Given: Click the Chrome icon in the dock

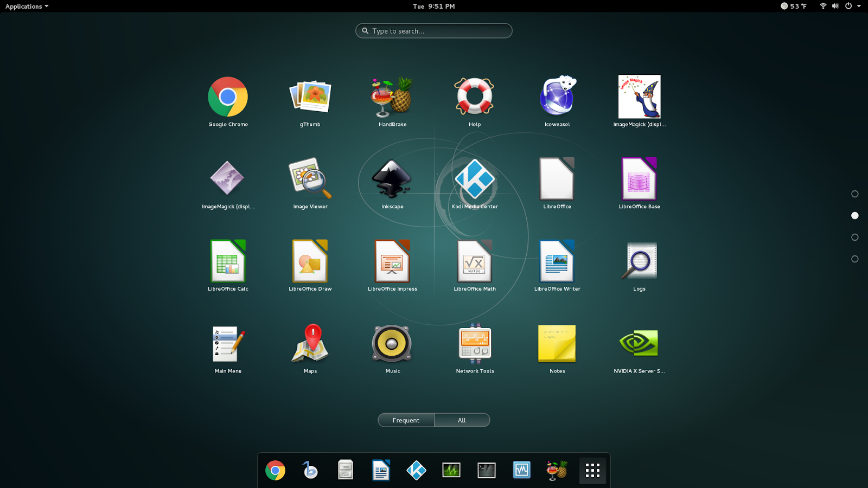Looking at the screenshot, I should pos(276,471).
